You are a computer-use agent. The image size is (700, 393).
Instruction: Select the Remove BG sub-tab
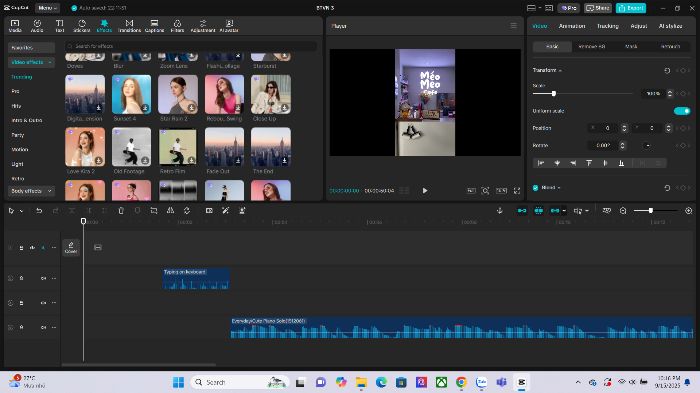pos(591,46)
